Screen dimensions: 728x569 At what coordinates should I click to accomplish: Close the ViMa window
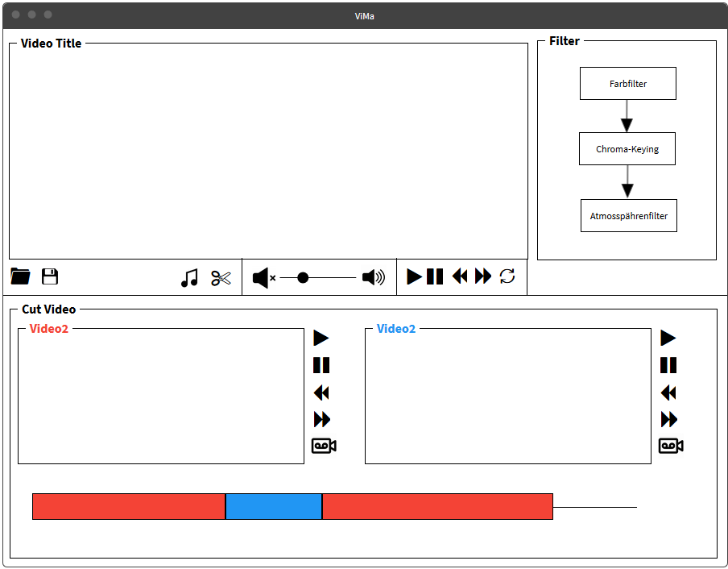point(16,15)
